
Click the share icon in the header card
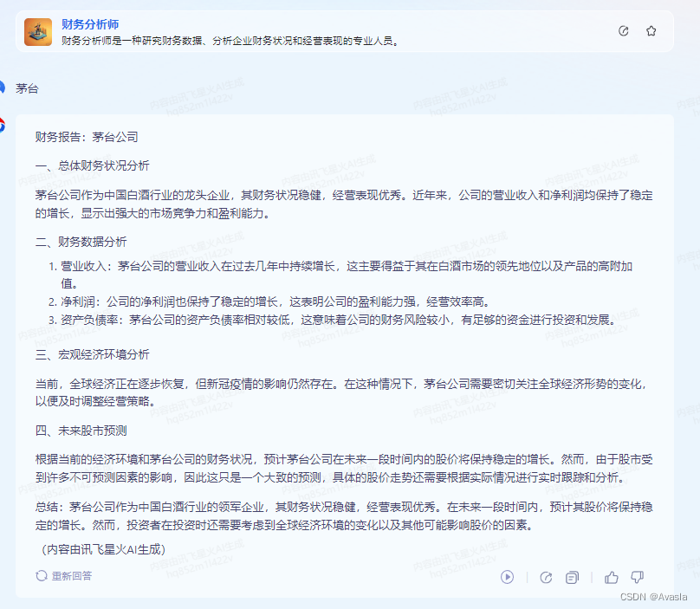coord(624,31)
